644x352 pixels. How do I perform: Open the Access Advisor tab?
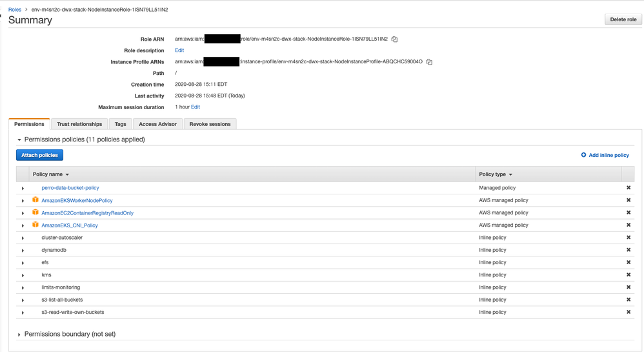157,124
